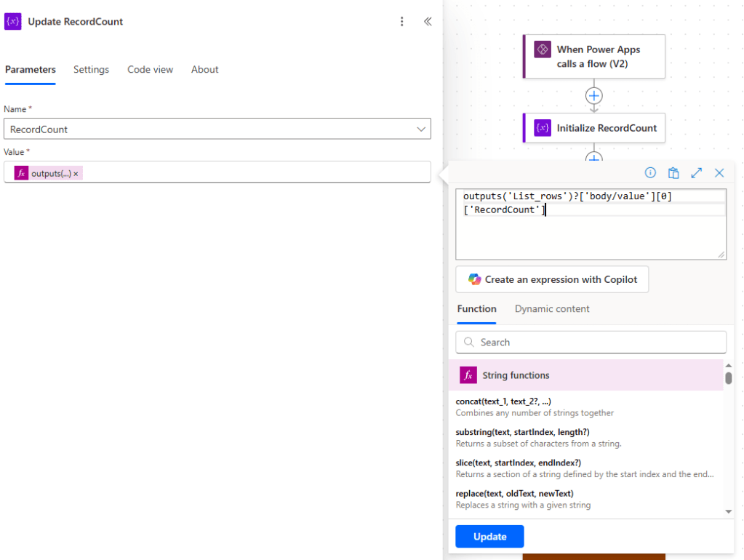The height and width of the screenshot is (560, 744).
Task: Click the Initialize RecordCount step icon
Action: click(x=541, y=127)
